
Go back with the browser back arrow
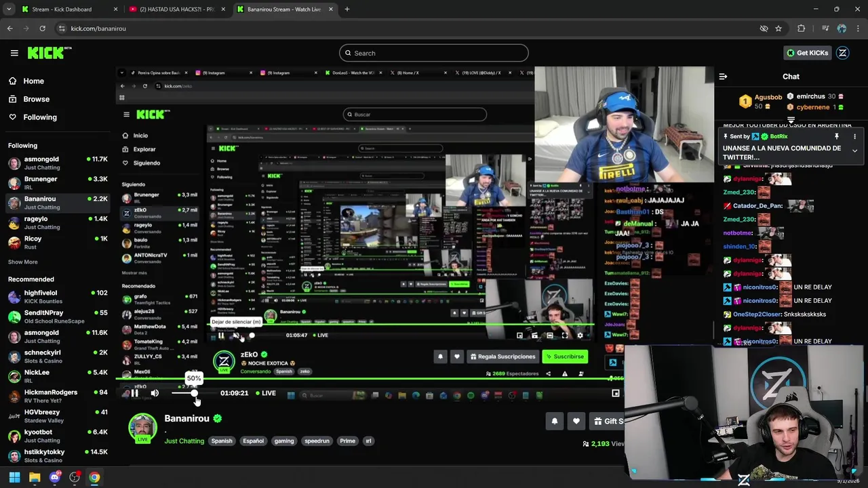click(9, 28)
